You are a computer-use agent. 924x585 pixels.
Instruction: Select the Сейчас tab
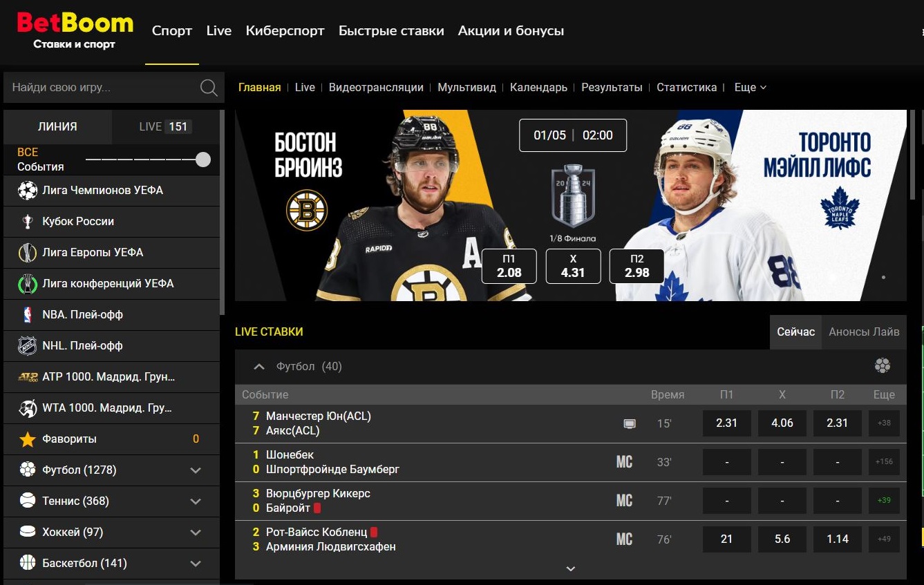[x=795, y=332]
